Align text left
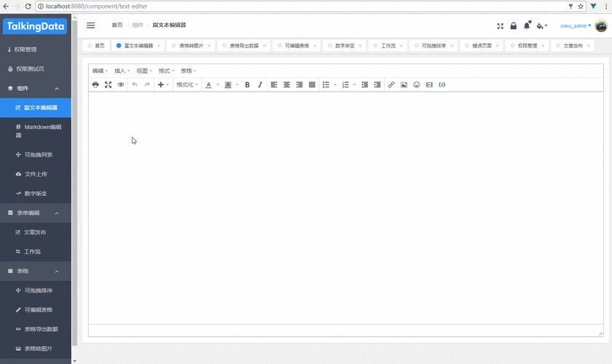The image size is (612, 364). [x=274, y=84]
